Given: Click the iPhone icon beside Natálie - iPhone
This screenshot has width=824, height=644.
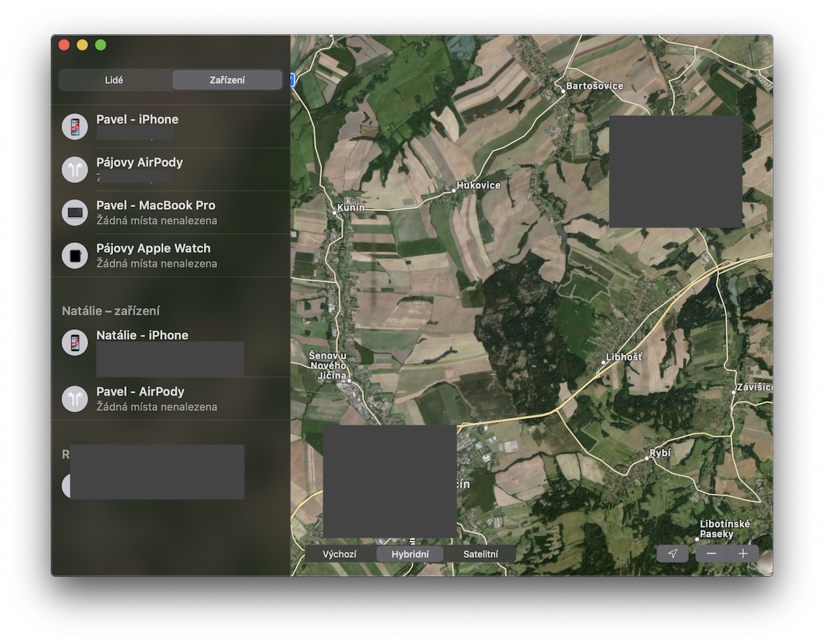Looking at the screenshot, I should pos(74,342).
